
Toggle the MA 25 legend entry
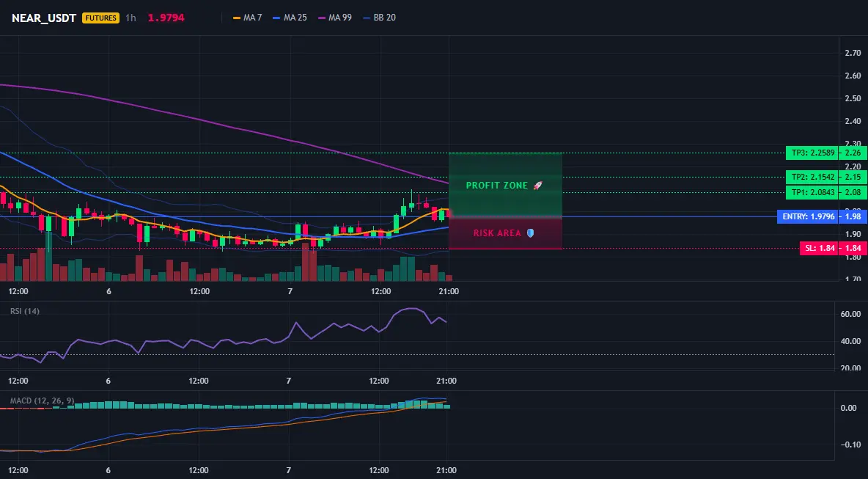click(x=290, y=18)
